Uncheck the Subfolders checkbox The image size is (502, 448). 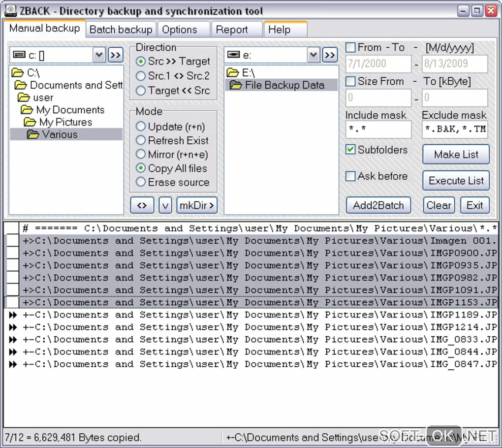[x=350, y=150]
